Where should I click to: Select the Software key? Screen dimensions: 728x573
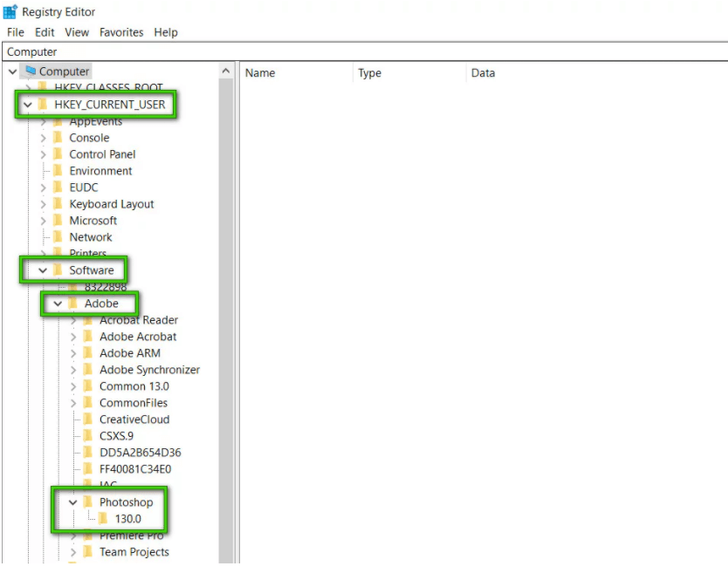point(92,270)
